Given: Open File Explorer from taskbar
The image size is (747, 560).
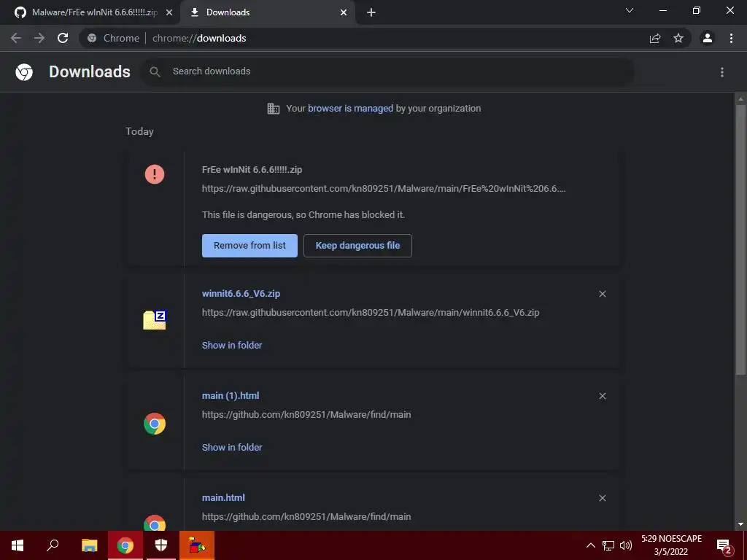Looking at the screenshot, I should [89, 545].
